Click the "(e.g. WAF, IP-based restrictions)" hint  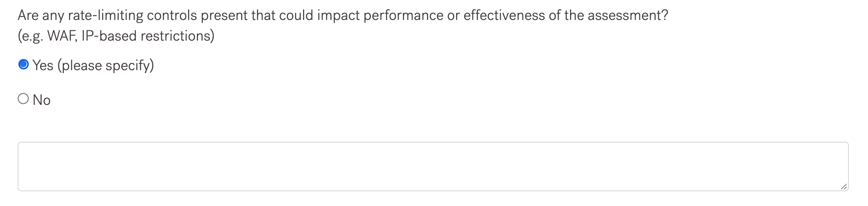point(116,36)
